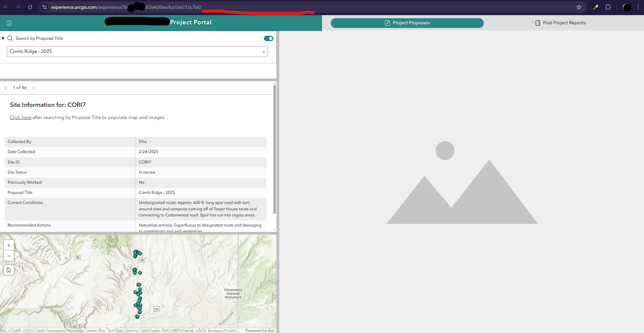Image resolution: width=644 pixels, height=333 pixels.
Task: Advance to the next record with the arrow
Action: pos(34,87)
